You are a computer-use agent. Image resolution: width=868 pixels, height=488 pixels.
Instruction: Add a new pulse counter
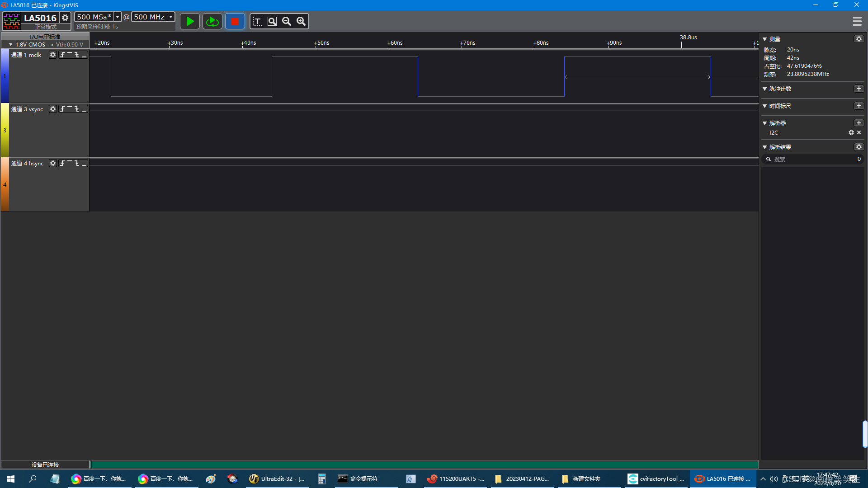(x=859, y=89)
